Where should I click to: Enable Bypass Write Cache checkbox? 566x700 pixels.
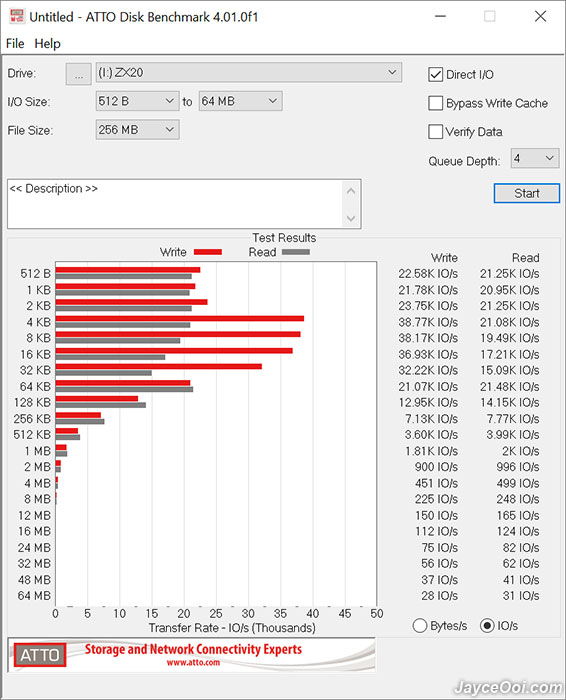click(435, 103)
